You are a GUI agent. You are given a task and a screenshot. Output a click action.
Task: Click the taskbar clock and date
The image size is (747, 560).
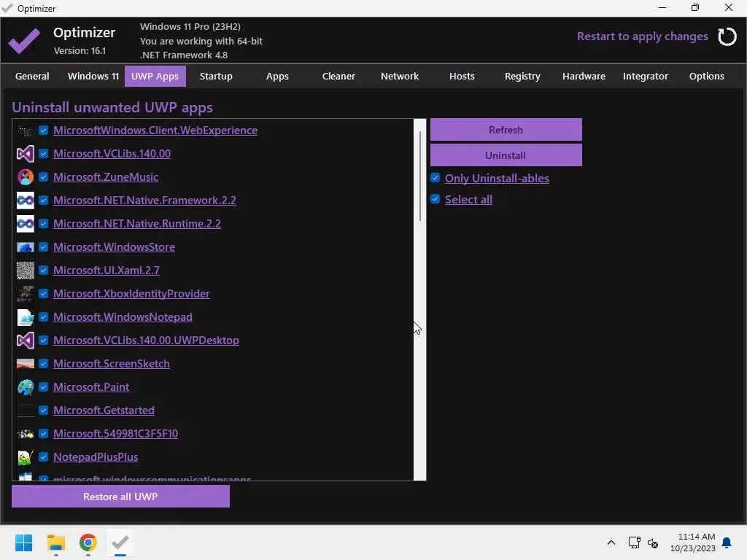(x=693, y=542)
